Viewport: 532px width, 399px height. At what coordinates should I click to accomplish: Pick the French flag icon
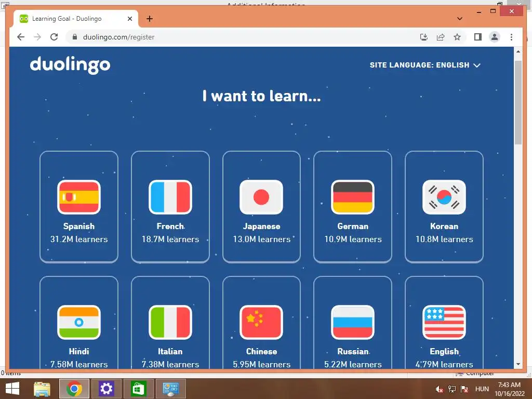tap(170, 197)
